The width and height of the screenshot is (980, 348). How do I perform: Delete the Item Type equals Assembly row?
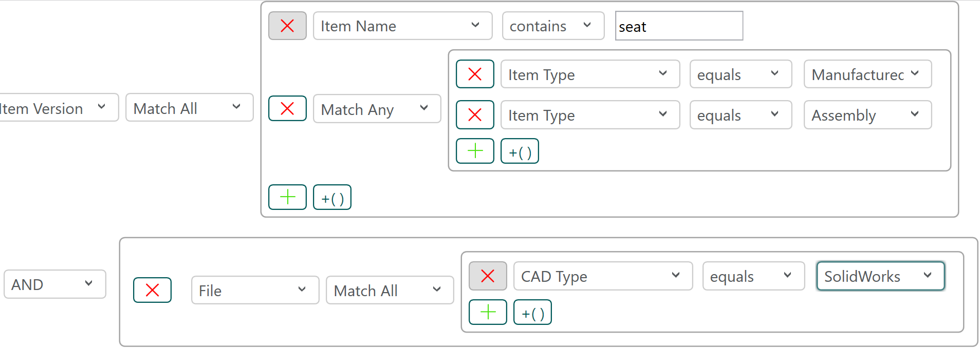tap(475, 114)
